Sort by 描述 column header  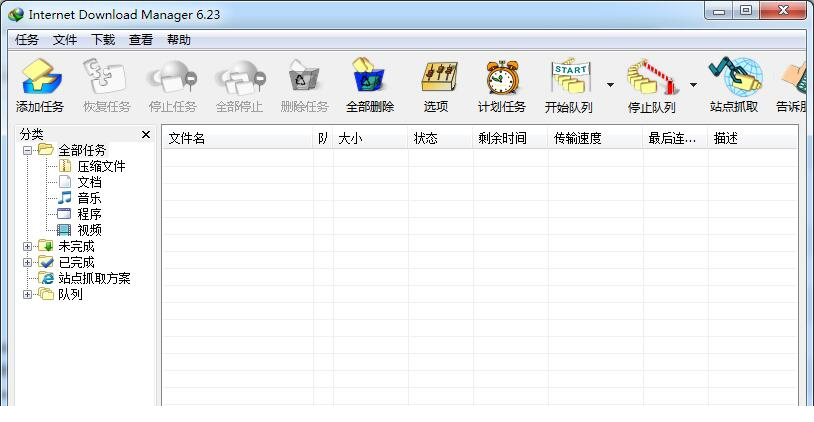pyautogui.click(x=753, y=139)
